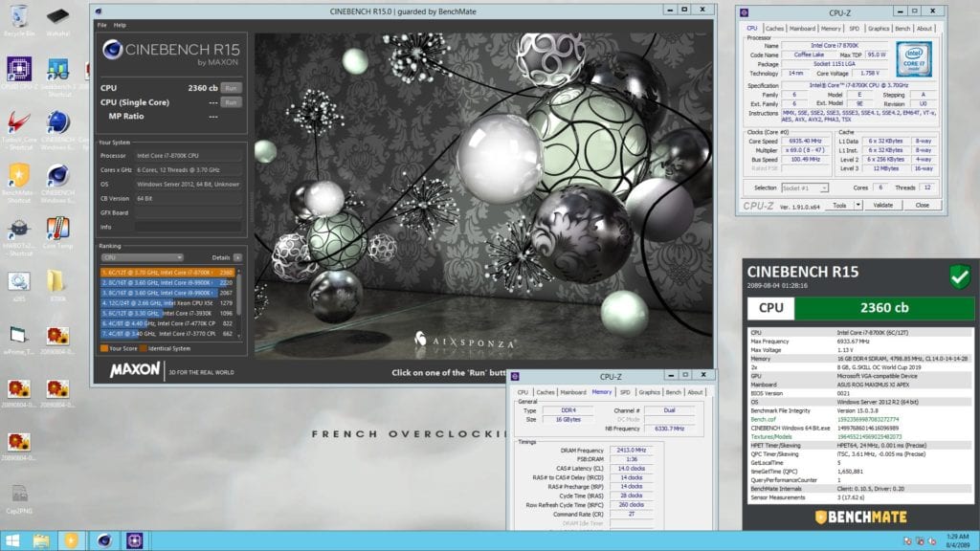Open the CPUID CPU-Z desktop shortcut
This screenshot has height=551, width=980.
tap(19, 70)
